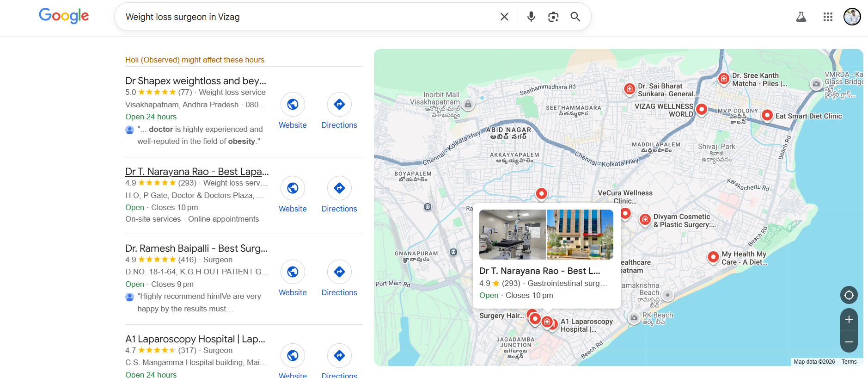Go to Google homepage logo
Image resolution: width=868 pixels, height=378 pixels.
(64, 16)
